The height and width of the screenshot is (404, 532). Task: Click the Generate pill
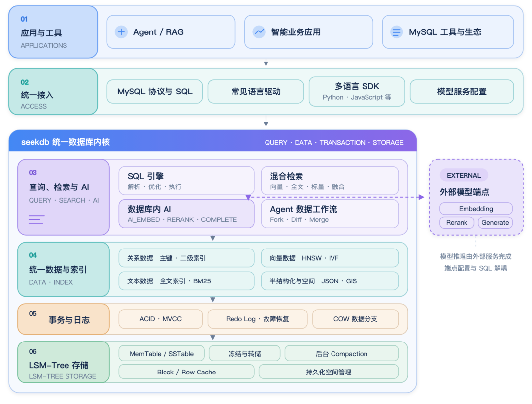coord(495,223)
